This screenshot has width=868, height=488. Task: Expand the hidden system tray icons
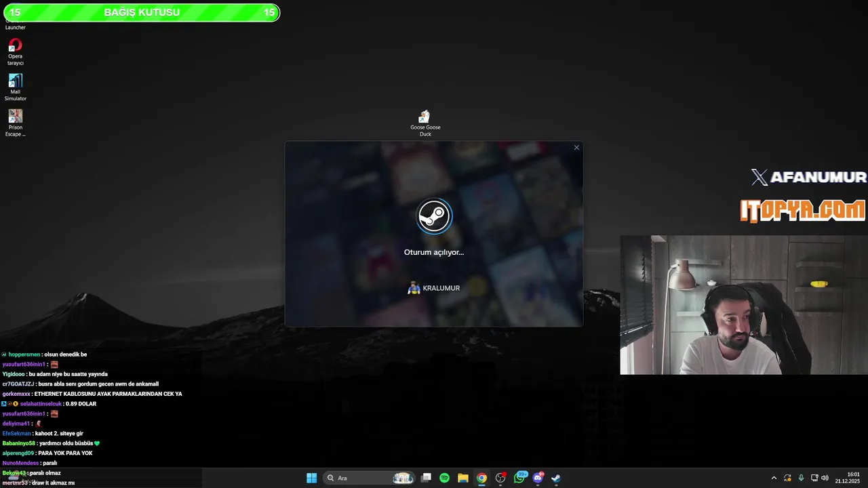click(x=774, y=478)
